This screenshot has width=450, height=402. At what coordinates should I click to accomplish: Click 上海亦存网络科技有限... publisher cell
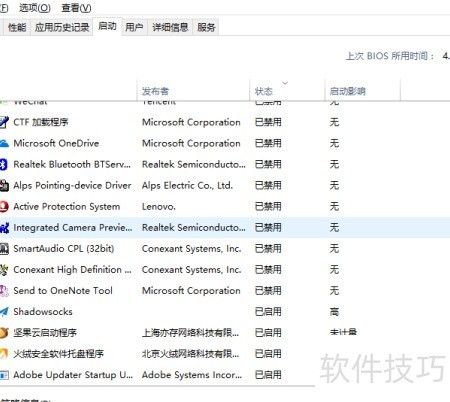point(190,333)
